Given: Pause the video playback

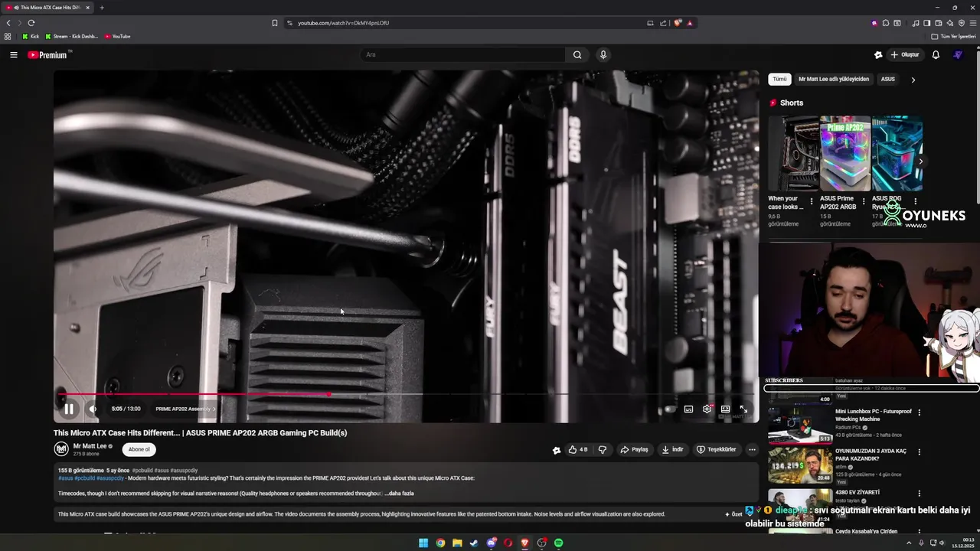Looking at the screenshot, I should [69, 409].
